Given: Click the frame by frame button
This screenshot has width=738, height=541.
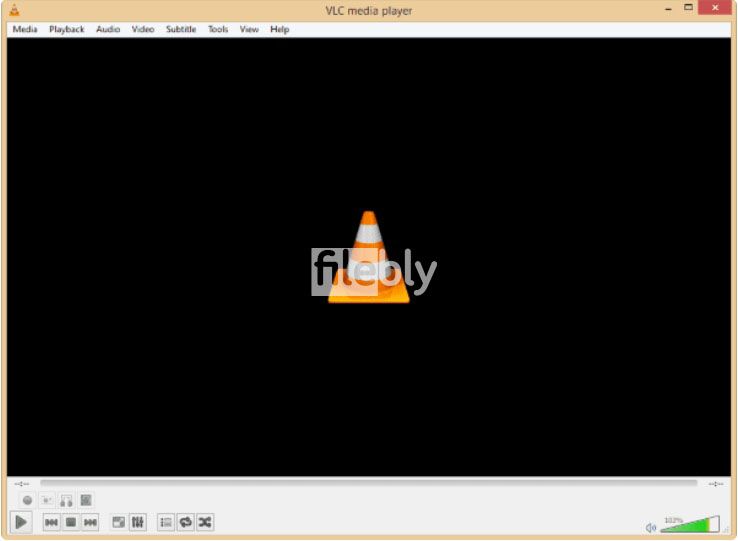Looking at the screenshot, I should point(86,501).
